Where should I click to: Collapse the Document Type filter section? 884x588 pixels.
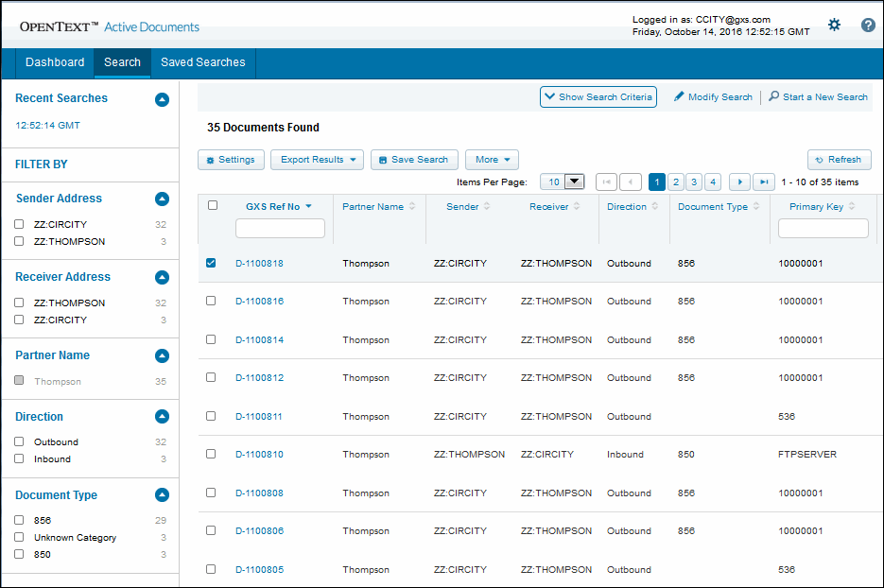pos(162,495)
